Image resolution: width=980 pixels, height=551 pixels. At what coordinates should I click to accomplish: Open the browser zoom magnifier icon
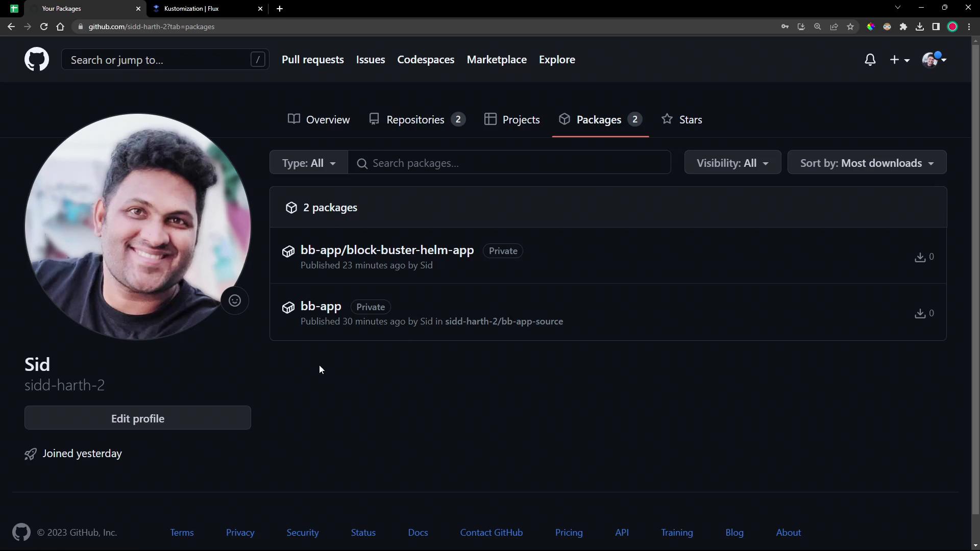818,27
